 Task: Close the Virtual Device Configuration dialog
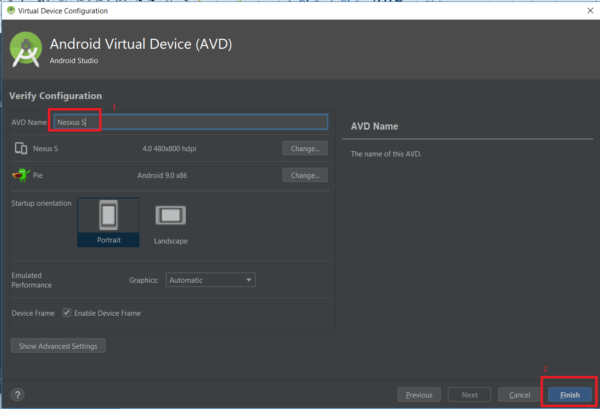(x=590, y=11)
